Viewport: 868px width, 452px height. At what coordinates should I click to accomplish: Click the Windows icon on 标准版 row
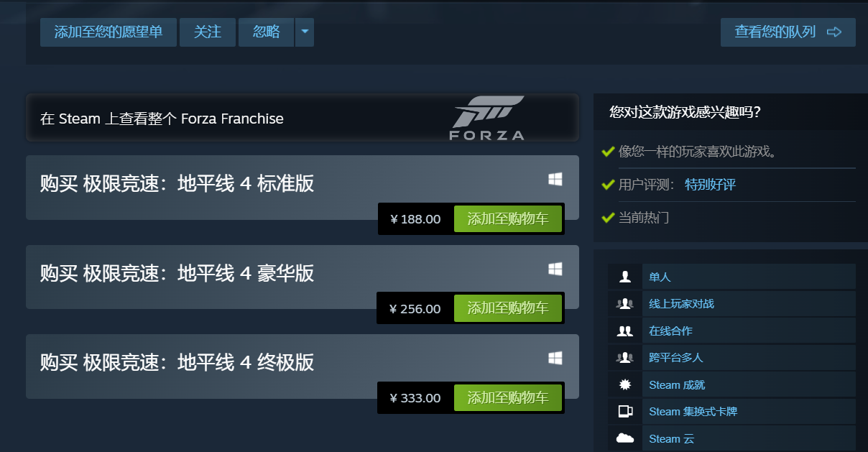point(555,180)
